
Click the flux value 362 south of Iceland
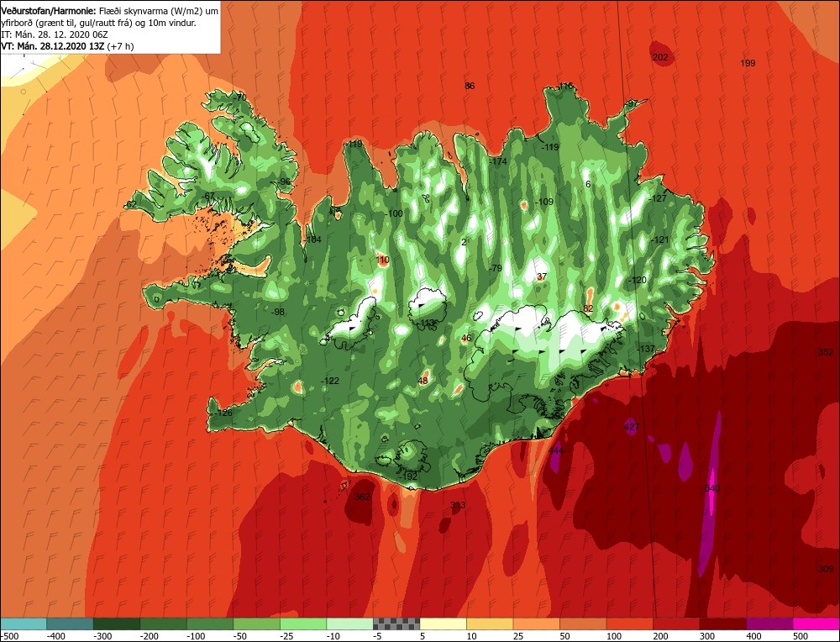(x=362, y=497)
